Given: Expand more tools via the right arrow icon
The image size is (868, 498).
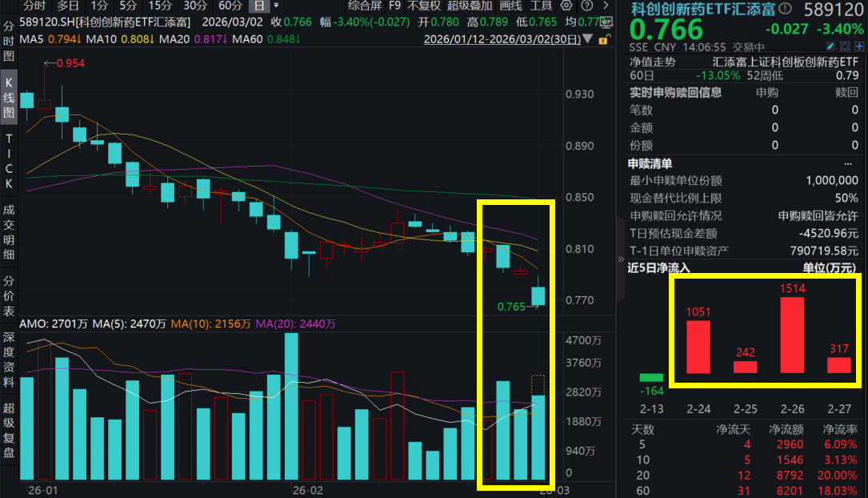Looking at the screenshot, I should click(x=606, y=7).
